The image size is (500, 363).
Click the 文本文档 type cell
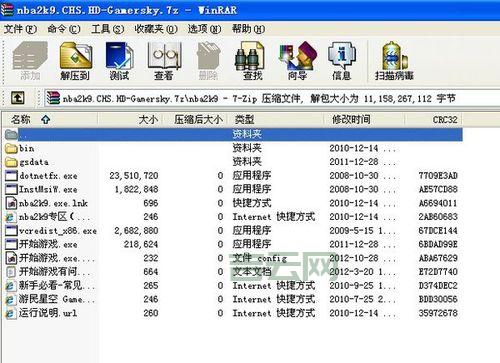click(x=252, y=272)
